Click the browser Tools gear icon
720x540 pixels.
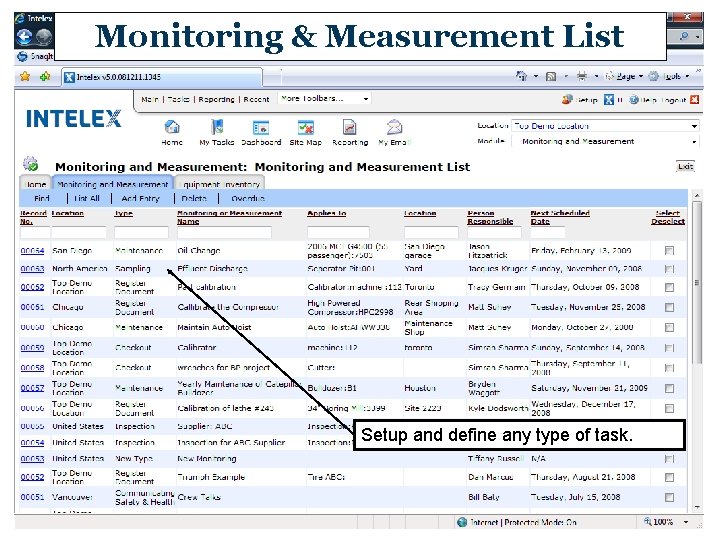(x=653, y=76)
